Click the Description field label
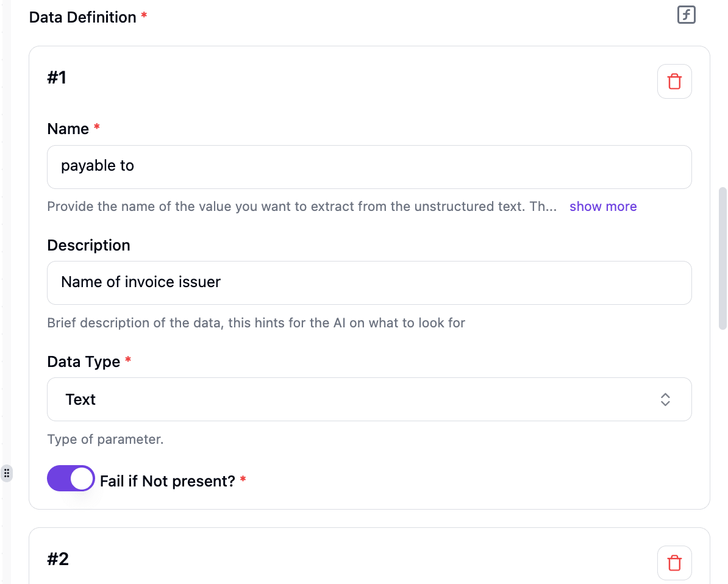Image resolution: width=728 pixels, height=584 pixels. [x=88, y=245]
